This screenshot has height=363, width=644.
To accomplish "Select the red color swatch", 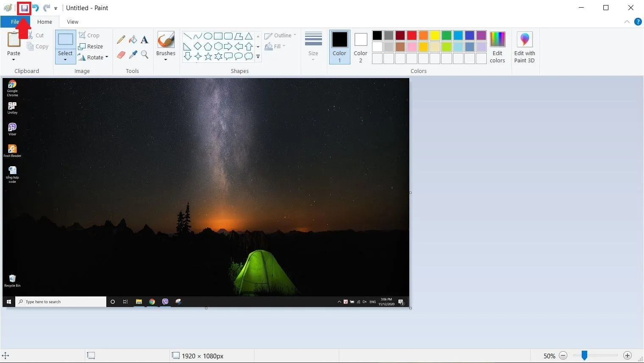I will click(411, 35).
